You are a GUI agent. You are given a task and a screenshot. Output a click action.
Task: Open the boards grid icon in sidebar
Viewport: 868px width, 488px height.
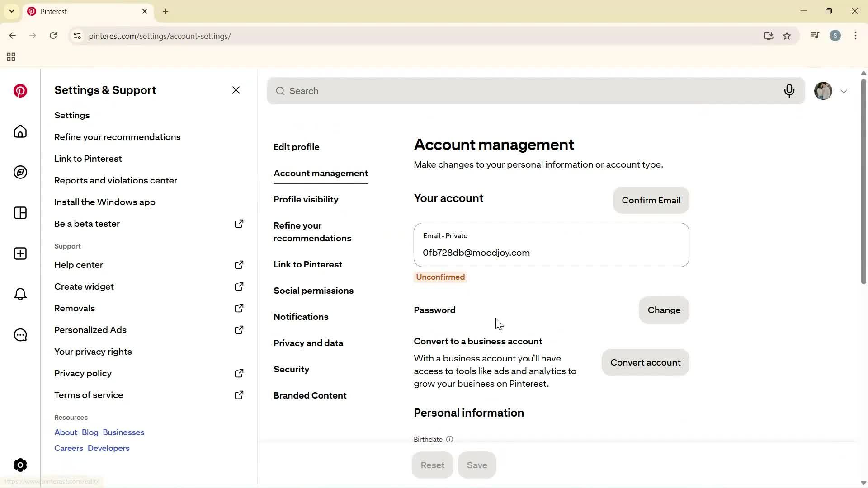(x=20, y=213)
